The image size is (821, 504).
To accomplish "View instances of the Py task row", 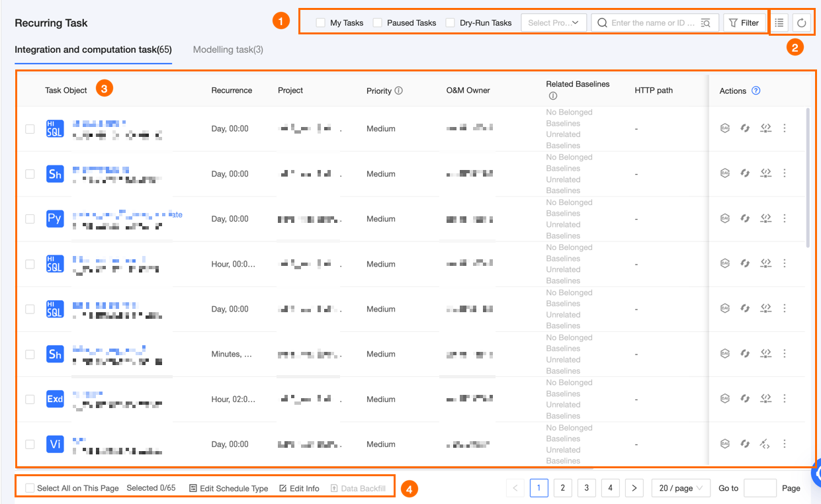I will click(745, 218).
